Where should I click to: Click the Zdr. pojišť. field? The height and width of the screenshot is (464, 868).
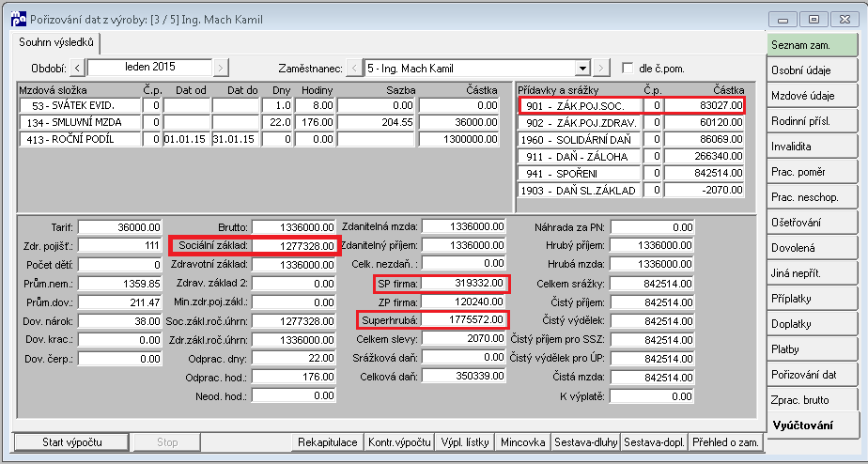(119, 246)
